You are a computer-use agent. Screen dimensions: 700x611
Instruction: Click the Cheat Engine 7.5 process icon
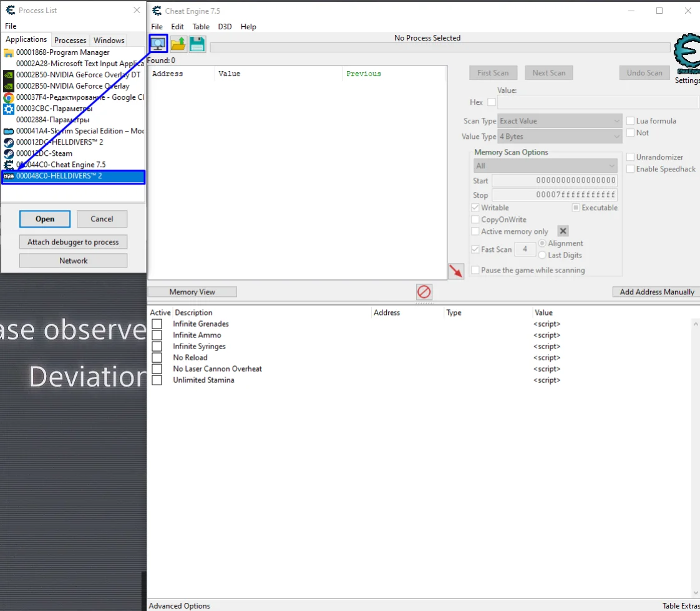(x=9, y=165)
